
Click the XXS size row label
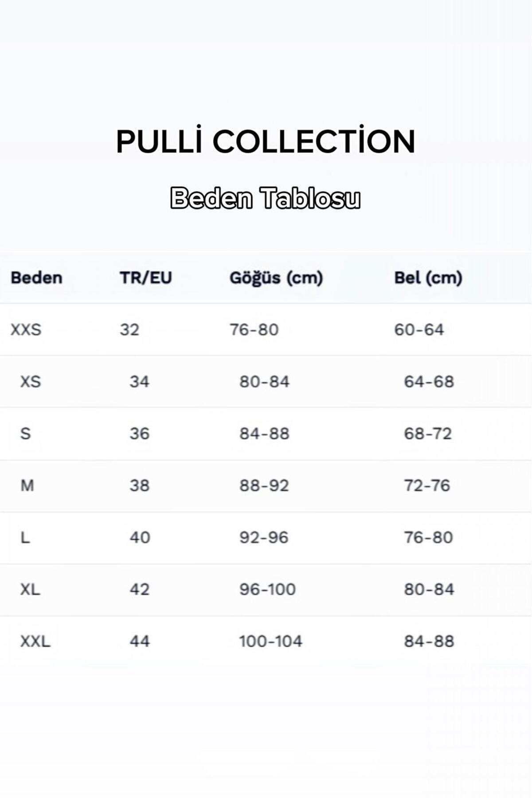[26, 330]
